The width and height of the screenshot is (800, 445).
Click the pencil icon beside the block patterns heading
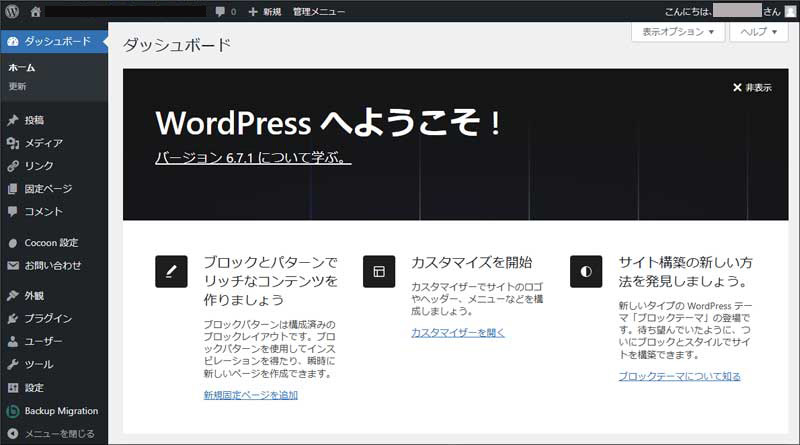[171, 271]
